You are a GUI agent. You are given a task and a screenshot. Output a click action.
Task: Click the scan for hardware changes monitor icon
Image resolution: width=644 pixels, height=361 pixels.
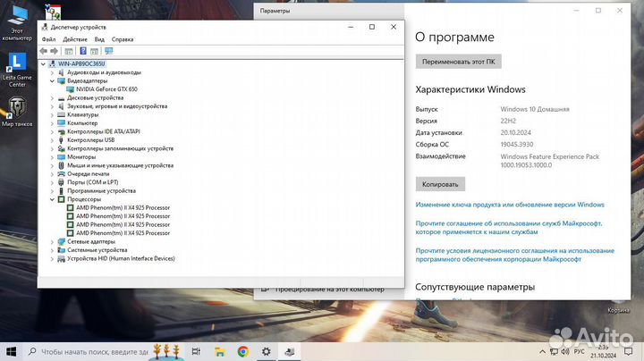click(109, 51)
